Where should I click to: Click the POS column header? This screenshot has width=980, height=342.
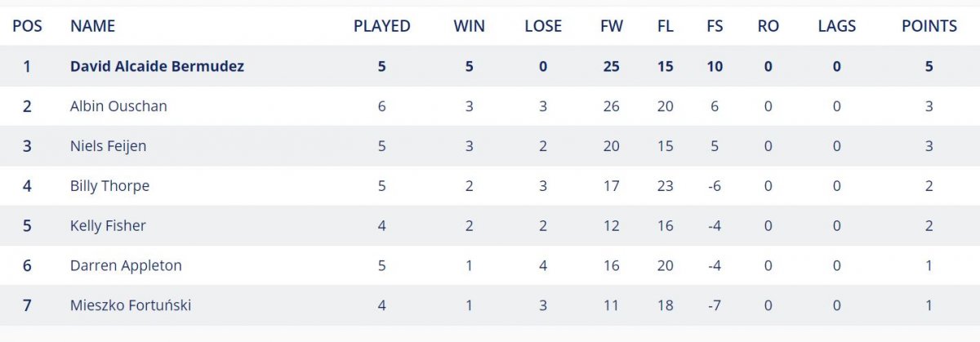27,26
